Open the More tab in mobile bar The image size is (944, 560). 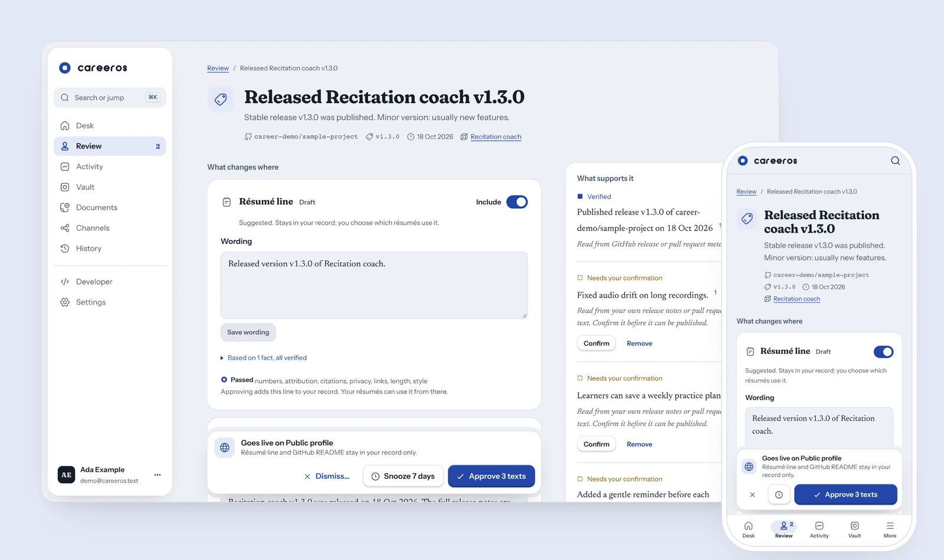coord(890,529)
